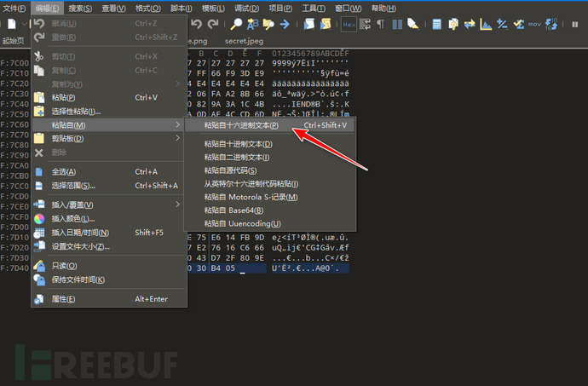Choose 粘贴(P) in the edit menu

click(x=109, y=97)
